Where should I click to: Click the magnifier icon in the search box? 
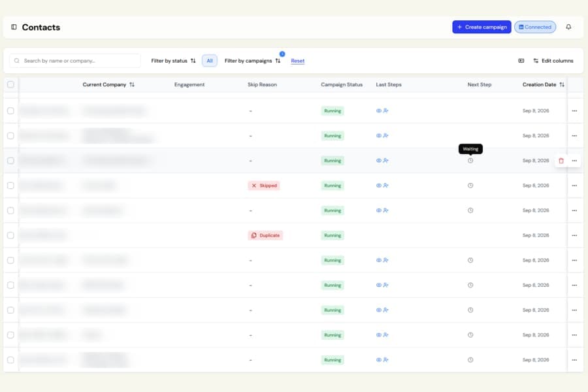click(17, 61)
